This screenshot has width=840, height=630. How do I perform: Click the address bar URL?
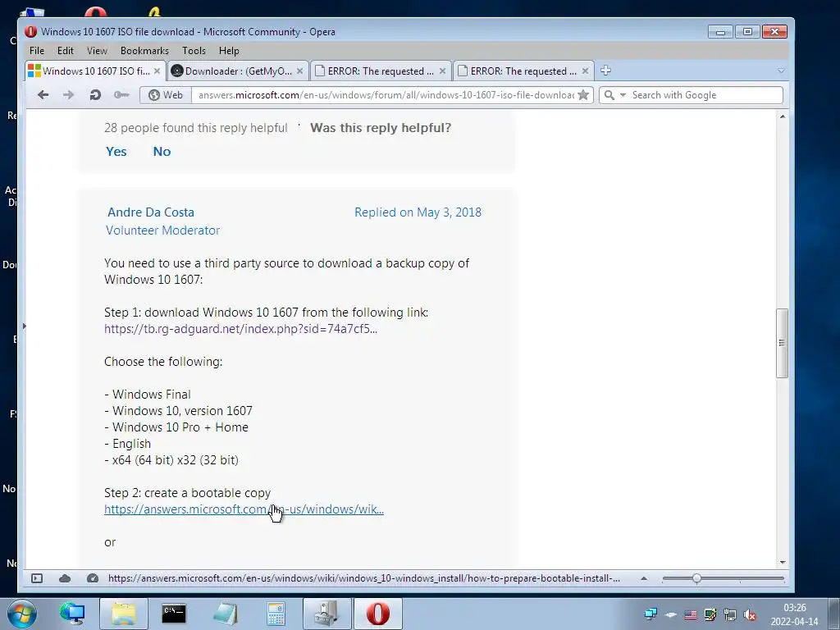point(386,95)
